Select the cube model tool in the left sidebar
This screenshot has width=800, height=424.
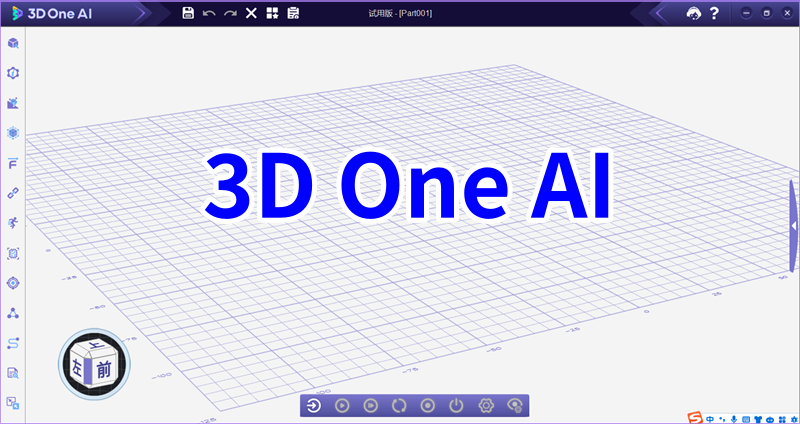click(13, 43)
